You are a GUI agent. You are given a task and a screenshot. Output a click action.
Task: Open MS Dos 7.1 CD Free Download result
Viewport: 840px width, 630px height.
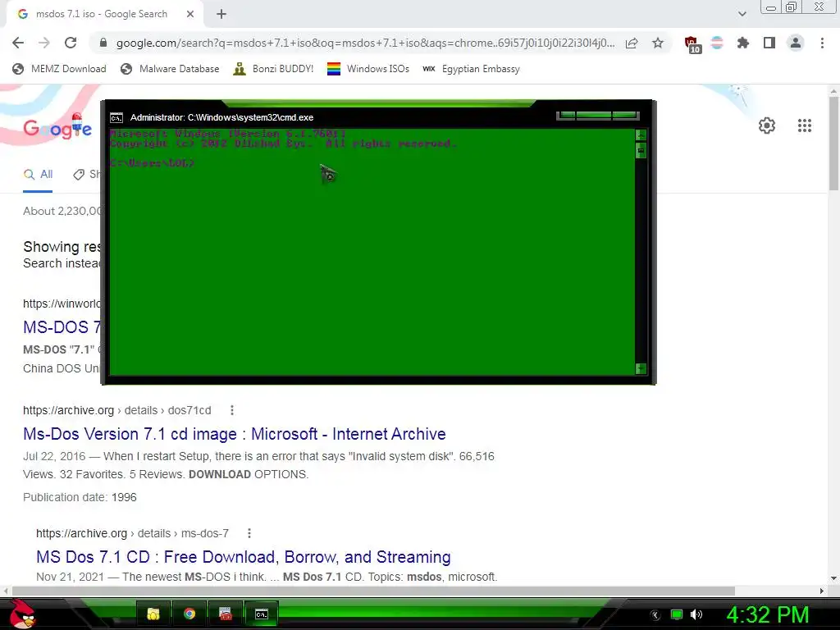pyautogui.click(x=243, y=557)
